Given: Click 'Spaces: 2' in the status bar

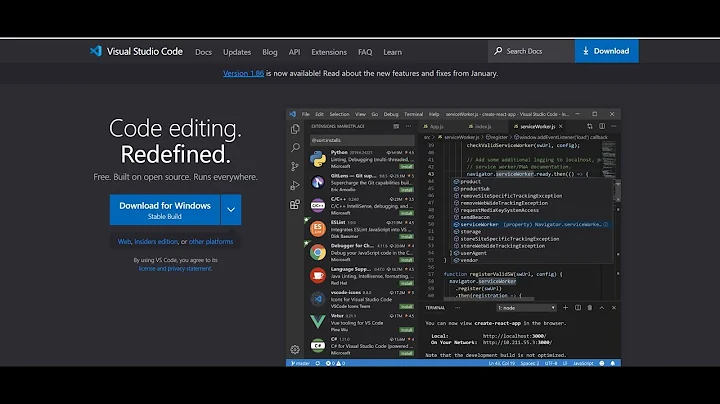Looking at the screenshot, I should (529, 363).
